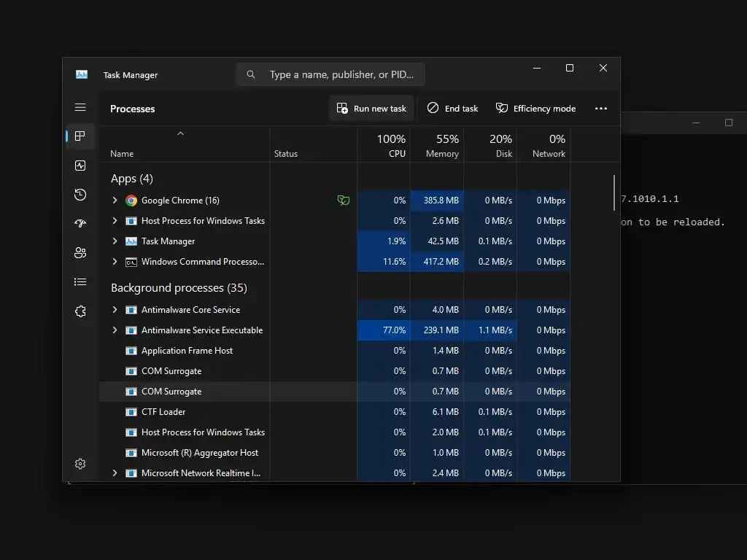Expand the Task Manager process row
Image resolution: width=747 pixels, height=560 pixels.
click(115, 241)
